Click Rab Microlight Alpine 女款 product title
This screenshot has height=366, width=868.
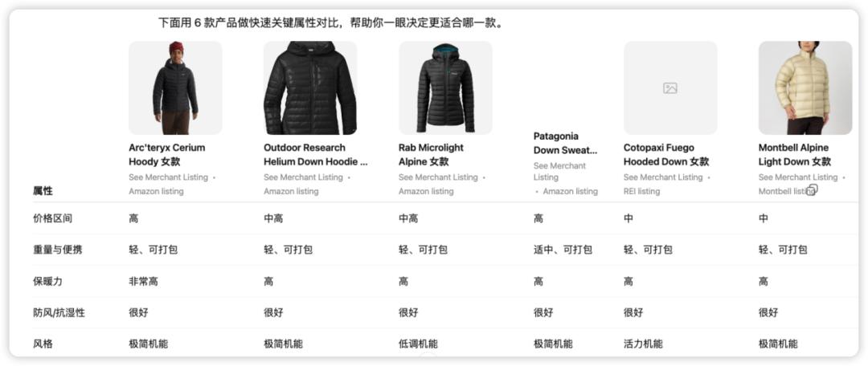point(431,155)
